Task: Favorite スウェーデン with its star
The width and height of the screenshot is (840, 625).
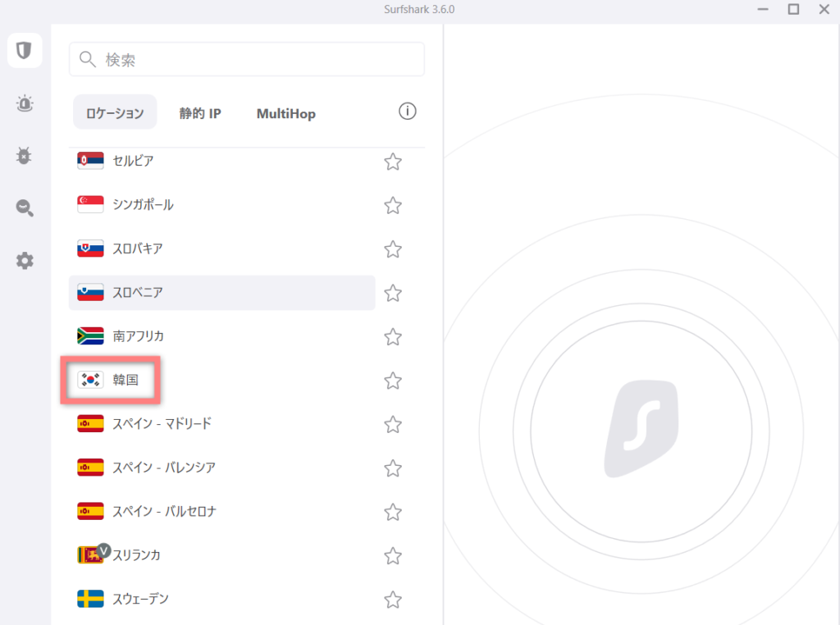Action: (x=393, y=600)
